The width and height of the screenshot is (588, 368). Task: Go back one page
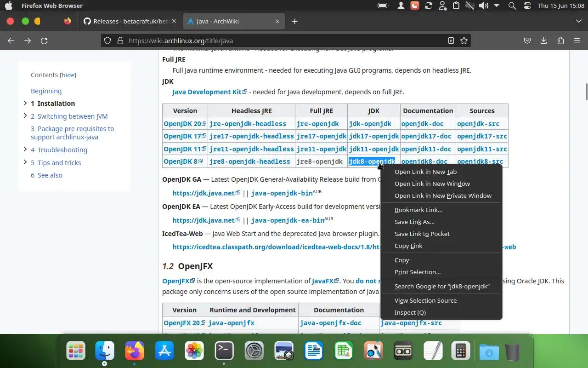coord(11,40)
